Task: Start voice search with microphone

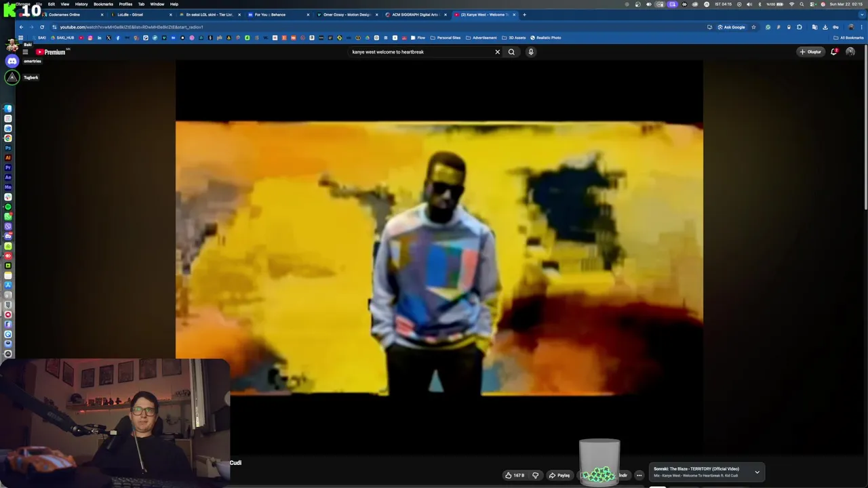Action: click(x=531, y=52)
